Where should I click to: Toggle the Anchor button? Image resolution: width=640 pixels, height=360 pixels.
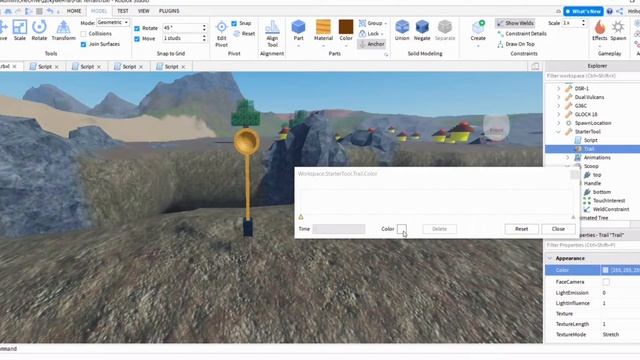pos(372,44)
